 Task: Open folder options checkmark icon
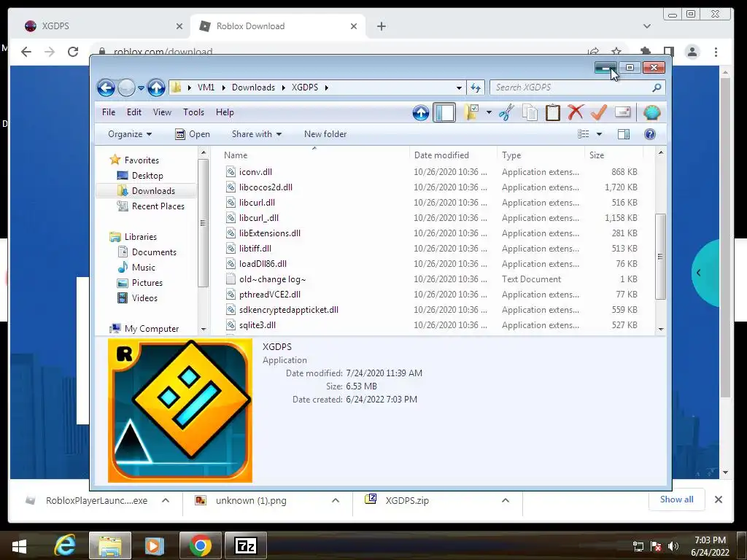tap(471, 112)
